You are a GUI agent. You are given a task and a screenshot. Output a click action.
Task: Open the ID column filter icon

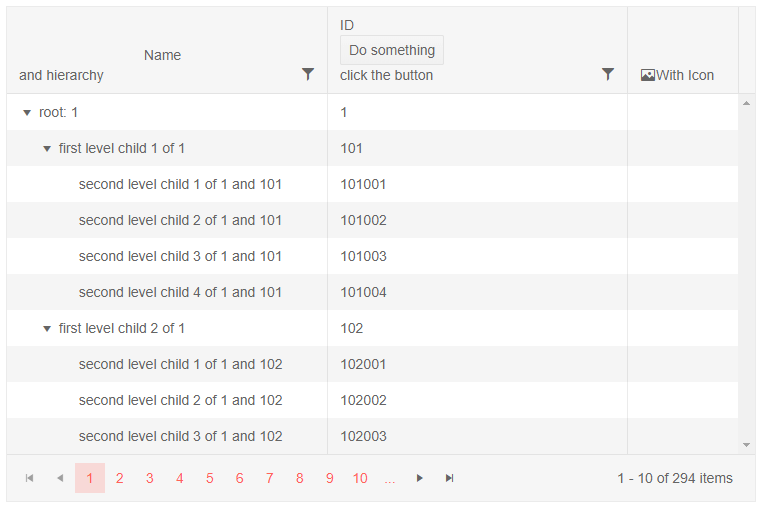pyautogui.click(x=608, y=74)
